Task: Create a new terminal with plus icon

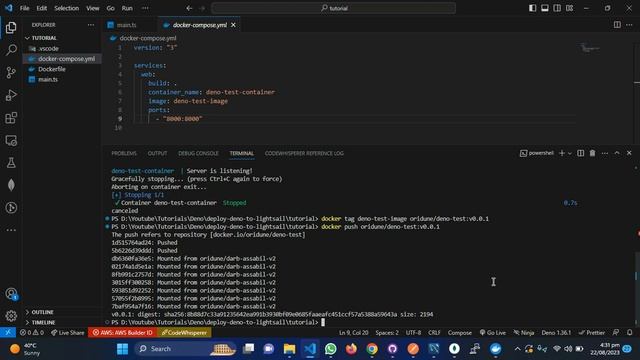Action: click(x=562, y=153)
